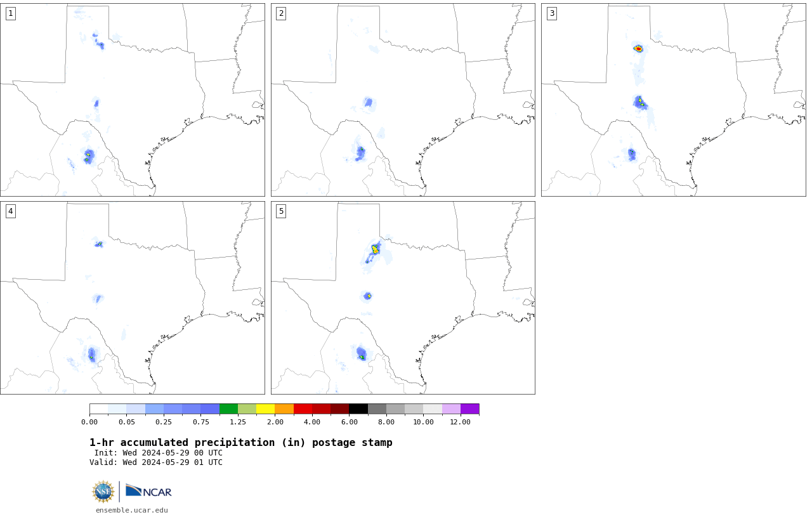Screen dimensions: 812x517
Task: Select the NCAR logo
Action: pyautogui.click(x=148, y=491)
